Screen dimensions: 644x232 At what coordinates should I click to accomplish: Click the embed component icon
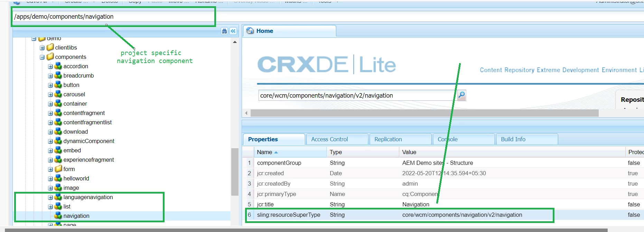58,150
